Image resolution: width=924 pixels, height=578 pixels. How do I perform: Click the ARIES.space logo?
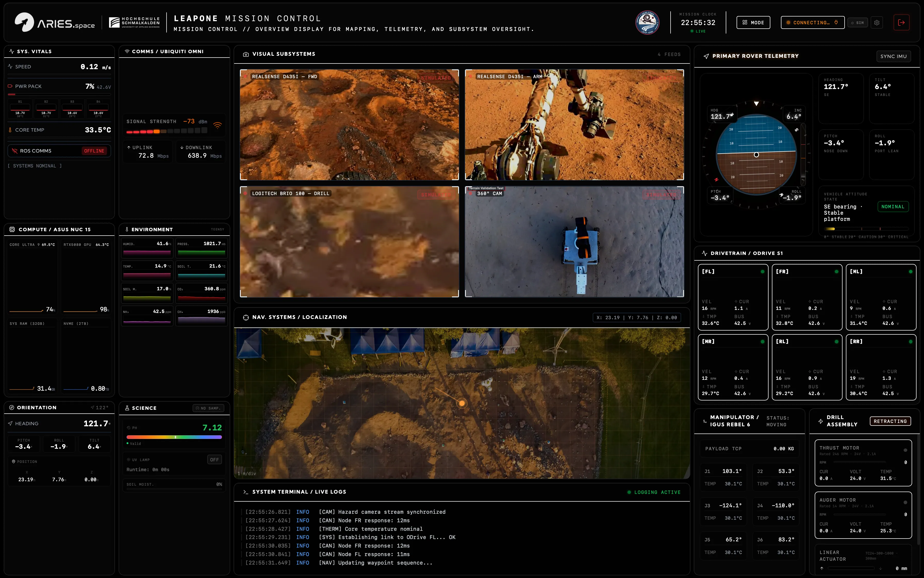pos(55,22)
